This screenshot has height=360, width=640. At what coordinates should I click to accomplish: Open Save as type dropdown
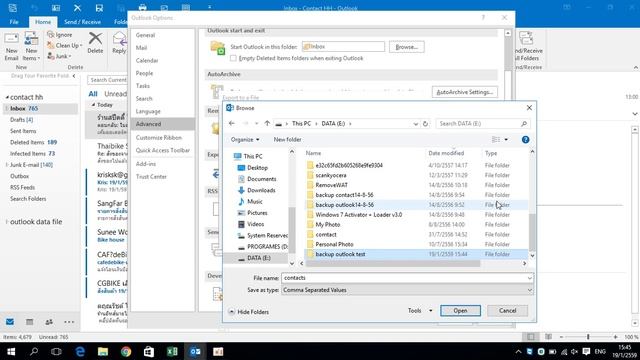[x=529, y=290]
